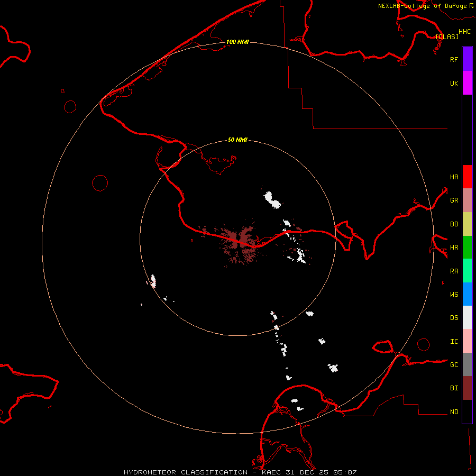This screenshot has width=476, height=476.
Task: Click the "05:07" timestamp
Action: pyautogui.click(x=344, y=472)
